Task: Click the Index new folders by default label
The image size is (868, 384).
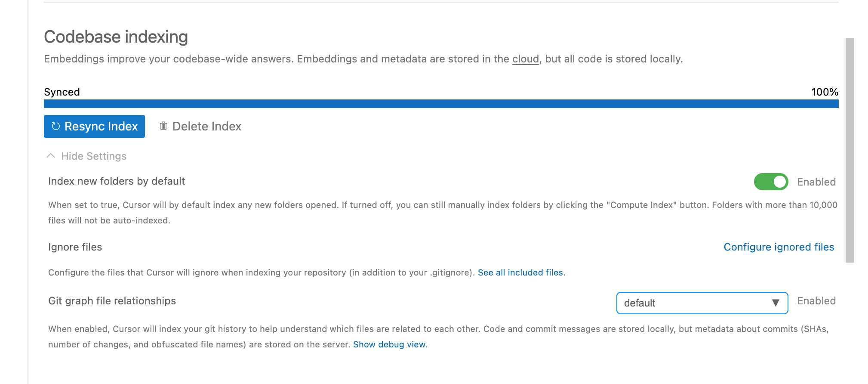Action: tap(117, 181)
